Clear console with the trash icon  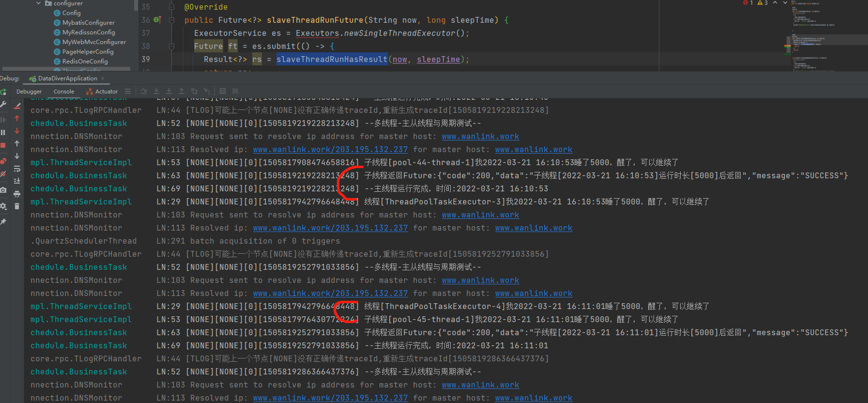click(x=17, y=206)
